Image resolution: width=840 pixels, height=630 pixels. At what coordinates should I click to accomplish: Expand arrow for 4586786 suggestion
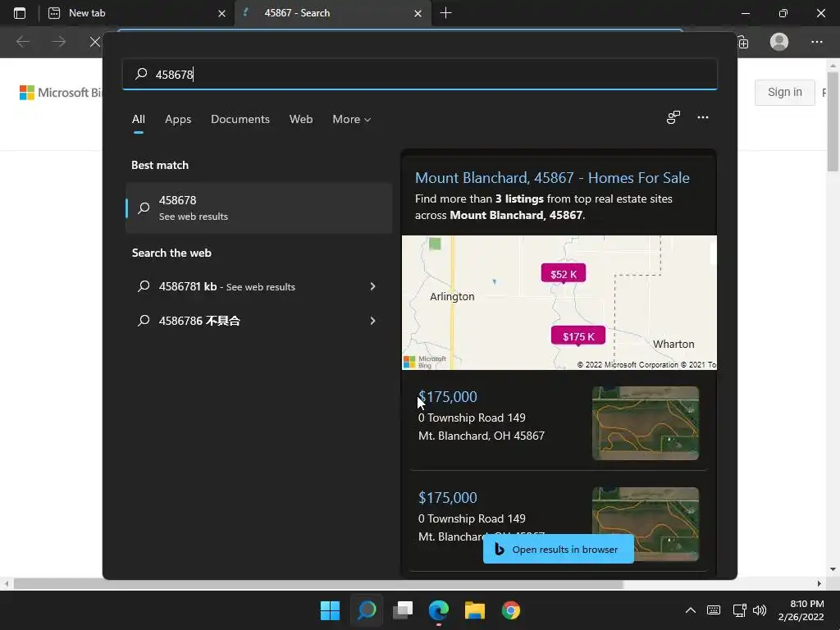pos(373,321)
